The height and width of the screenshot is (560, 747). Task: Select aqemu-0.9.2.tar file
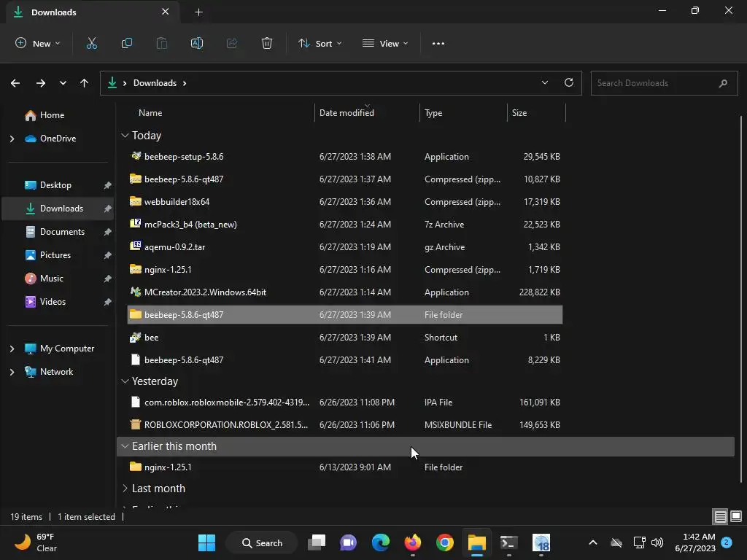pos(345,247)
